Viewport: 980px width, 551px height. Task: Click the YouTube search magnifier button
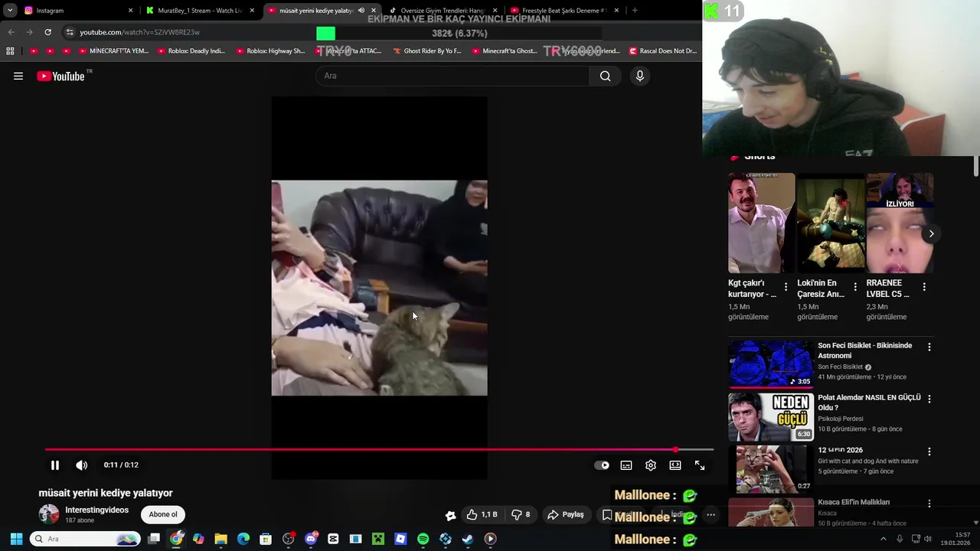tap(605, 76)
